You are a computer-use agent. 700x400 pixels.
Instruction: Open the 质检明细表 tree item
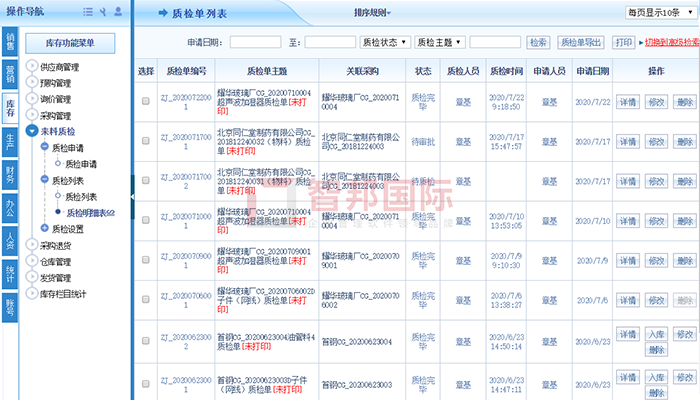pos(90,213)
